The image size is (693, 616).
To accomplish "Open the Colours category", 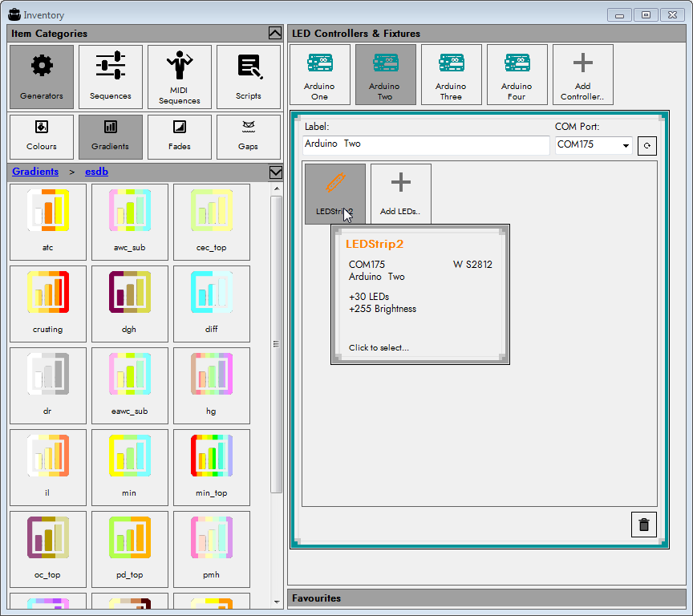I will pos(42,137).
